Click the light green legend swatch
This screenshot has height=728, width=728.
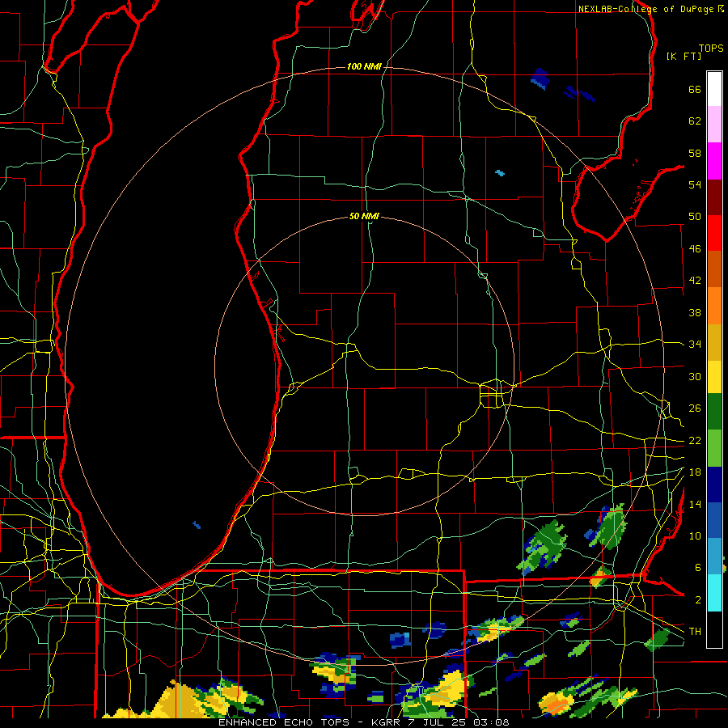(x=714, y=448)
